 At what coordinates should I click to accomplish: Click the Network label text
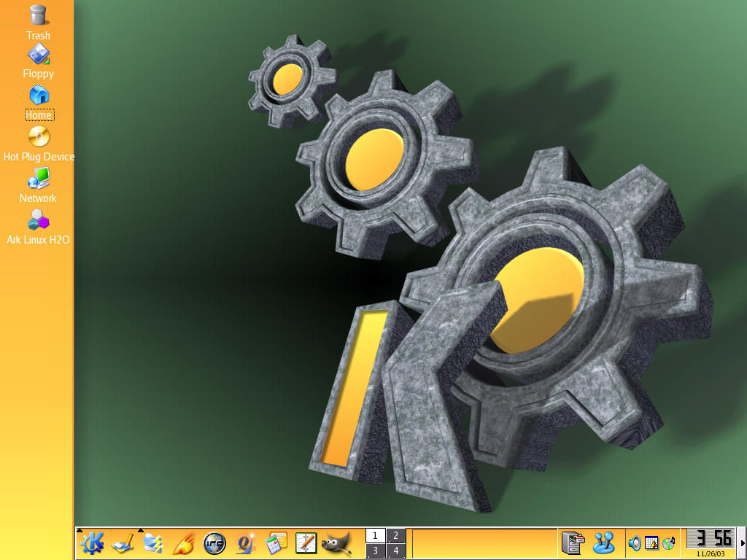pos(38,198)
